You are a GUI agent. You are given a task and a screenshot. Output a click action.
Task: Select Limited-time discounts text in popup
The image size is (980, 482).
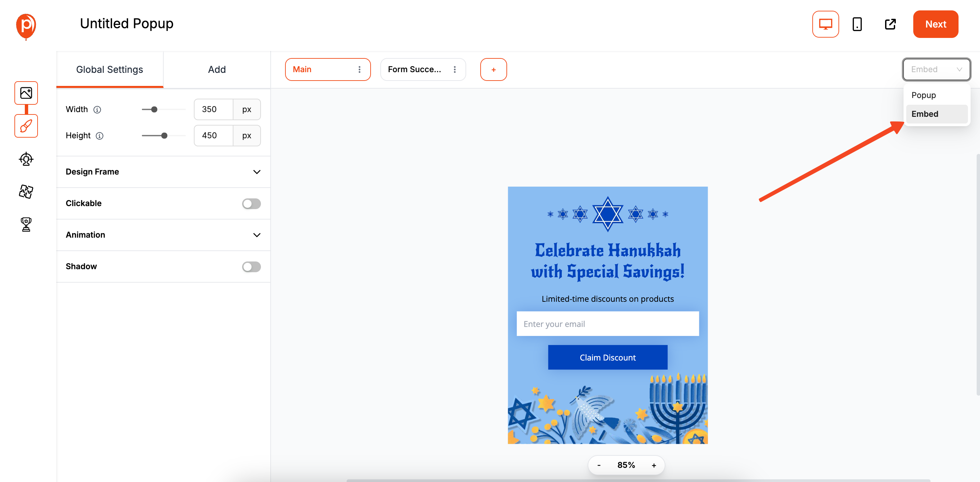pos(607,299)
